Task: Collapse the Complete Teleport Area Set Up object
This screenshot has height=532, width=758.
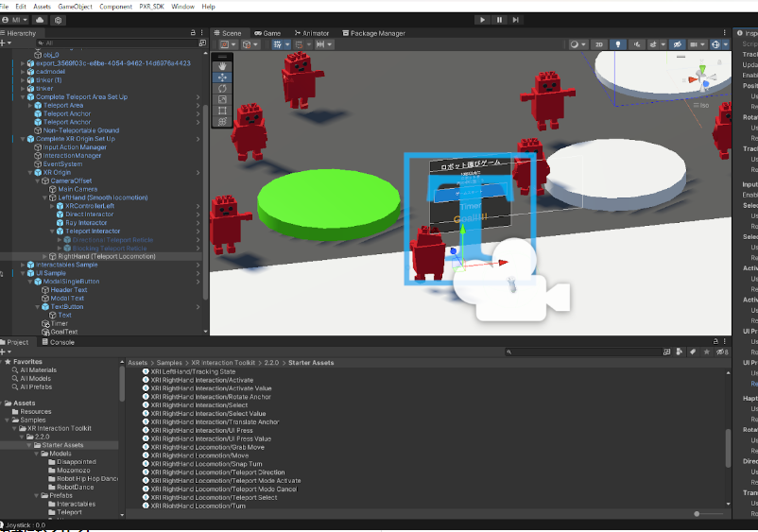Action: (x=23, y=96)
